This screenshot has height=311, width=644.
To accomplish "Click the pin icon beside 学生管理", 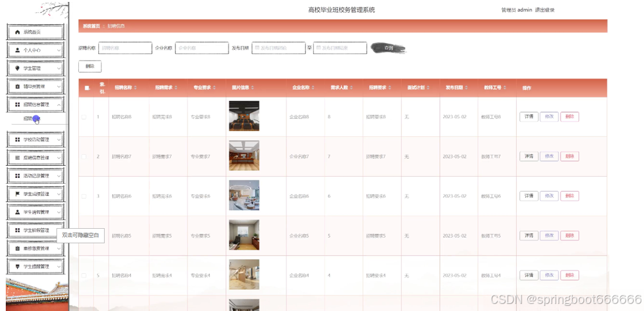I will click(x=17, y=68).
